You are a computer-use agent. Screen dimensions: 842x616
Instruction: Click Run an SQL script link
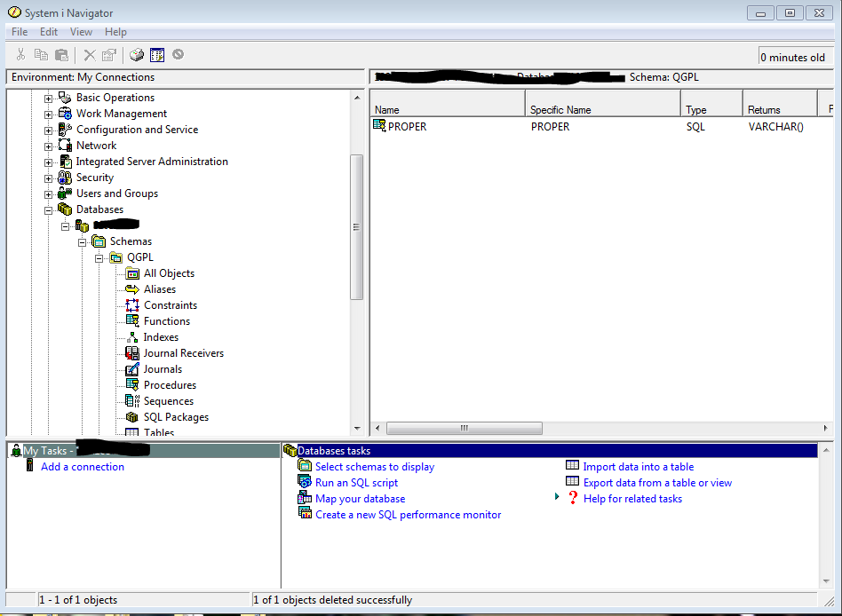[356, 483]
